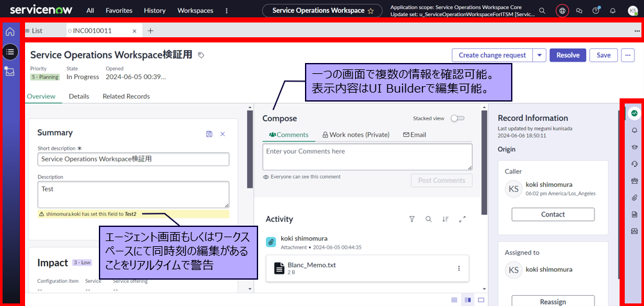This screenshot has height=306, width=644.
Task: Click the Create change request button
Action: click(492, 55)
